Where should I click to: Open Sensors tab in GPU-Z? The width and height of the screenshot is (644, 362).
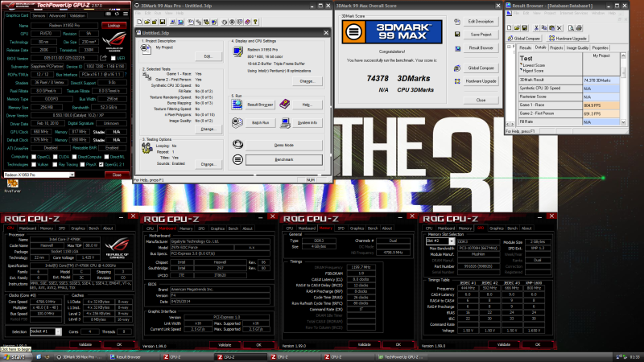[39, 15]
